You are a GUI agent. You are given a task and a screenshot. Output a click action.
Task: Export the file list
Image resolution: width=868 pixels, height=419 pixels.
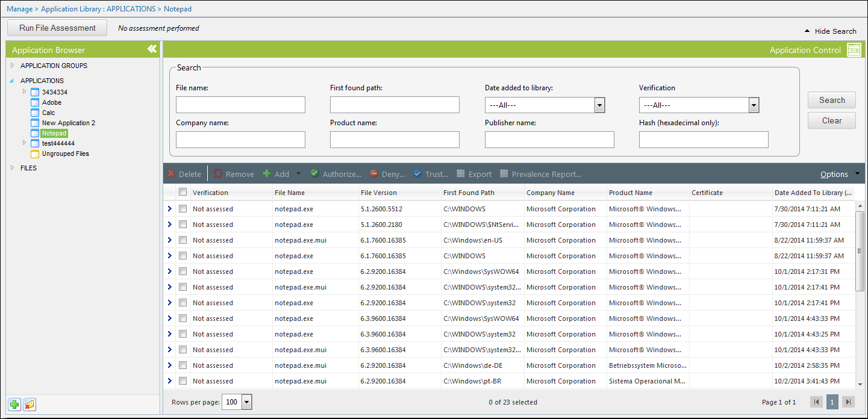tap(474, 174)
